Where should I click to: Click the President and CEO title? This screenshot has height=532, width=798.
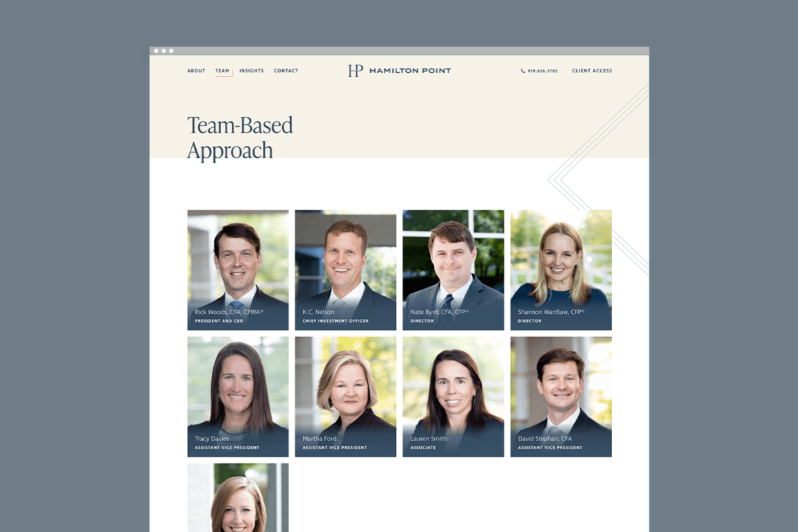coord(219,321)
